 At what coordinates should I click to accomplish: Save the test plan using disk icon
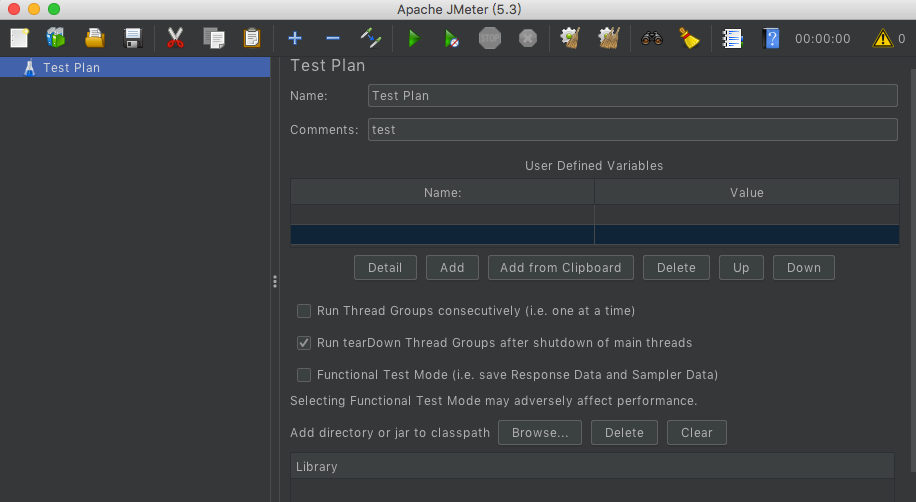click(132, 39)
